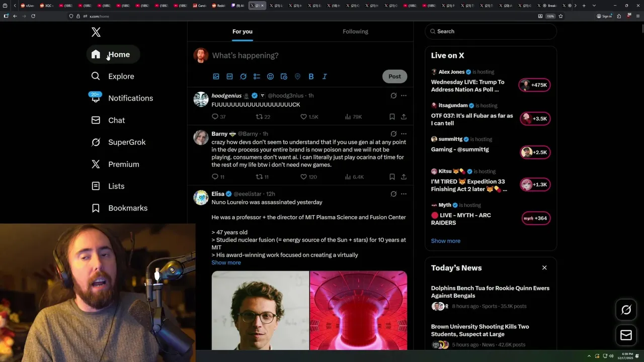The image size is (644, 362).
Task: Ask Grok about Barny's post
Action: (393, 134)
